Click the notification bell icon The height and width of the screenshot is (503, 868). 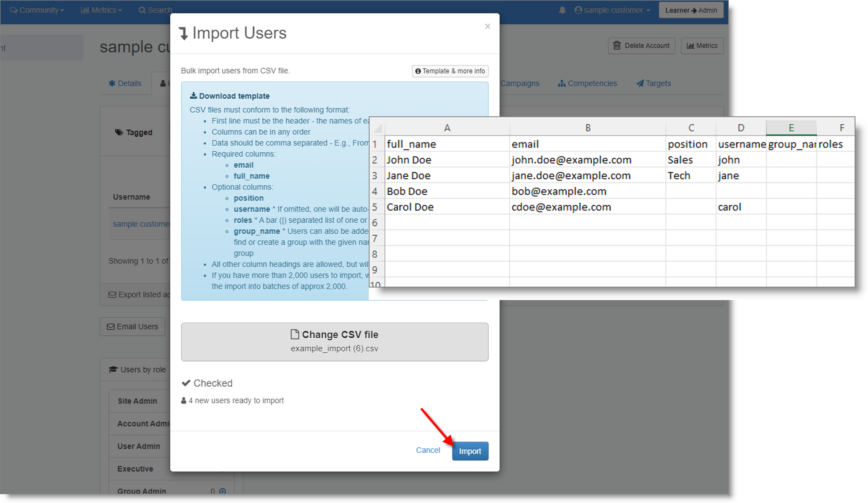tap(562, 10)
